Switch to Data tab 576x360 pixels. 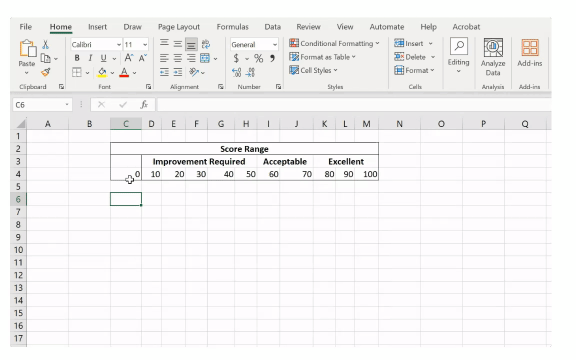(x=273, y=27)
